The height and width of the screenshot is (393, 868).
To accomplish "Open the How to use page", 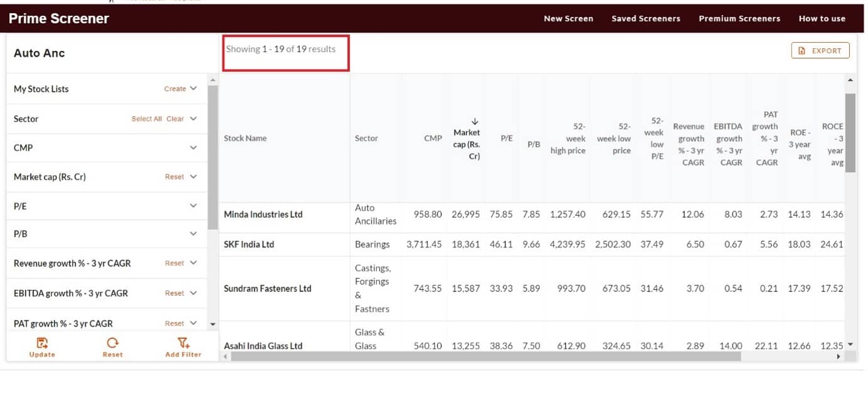I will click(822, 19).
